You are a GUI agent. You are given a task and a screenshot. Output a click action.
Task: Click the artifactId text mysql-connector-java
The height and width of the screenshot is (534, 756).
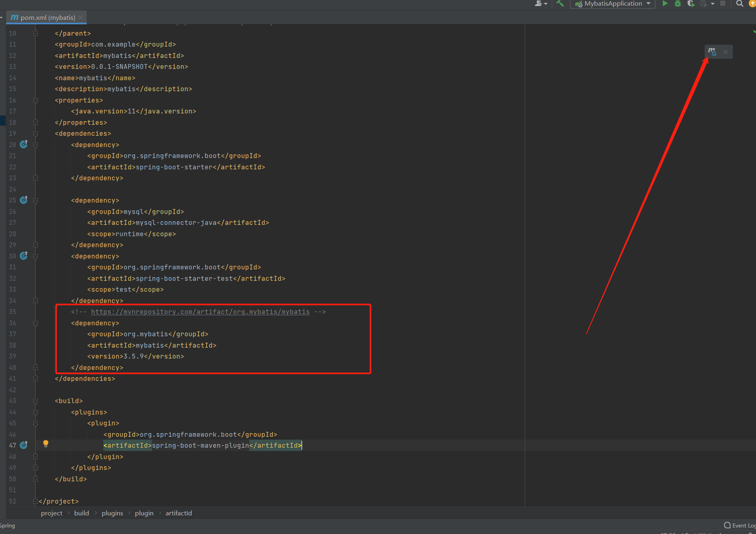[x=176, y=222]
